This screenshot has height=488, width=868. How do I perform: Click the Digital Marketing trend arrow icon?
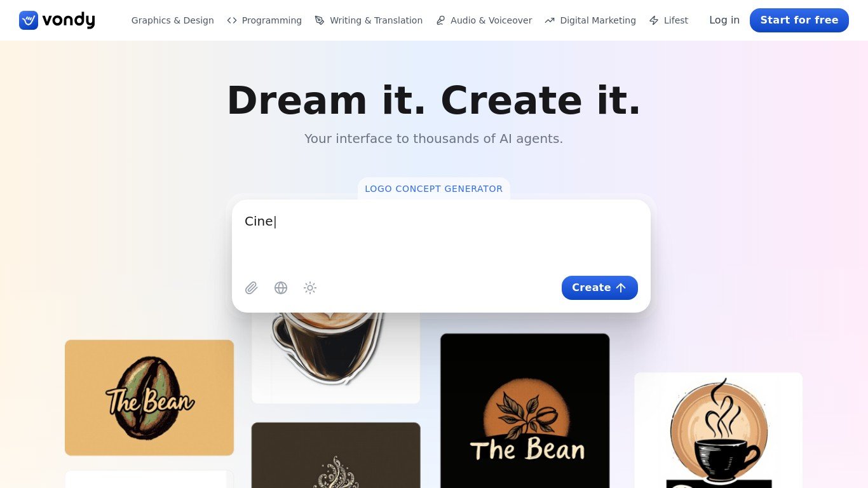pyautogui.click(x=550, y=20)
